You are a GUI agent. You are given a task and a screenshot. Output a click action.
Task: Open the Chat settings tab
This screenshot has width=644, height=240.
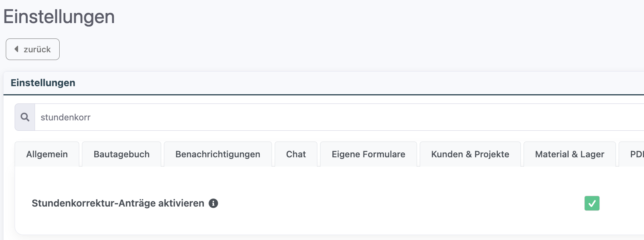click(x=296, y=154)
